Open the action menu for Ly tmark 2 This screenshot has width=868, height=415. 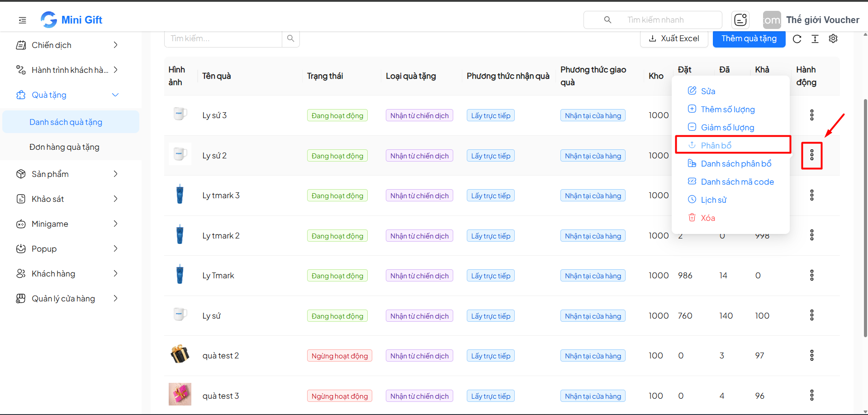[x=812, y=235]
